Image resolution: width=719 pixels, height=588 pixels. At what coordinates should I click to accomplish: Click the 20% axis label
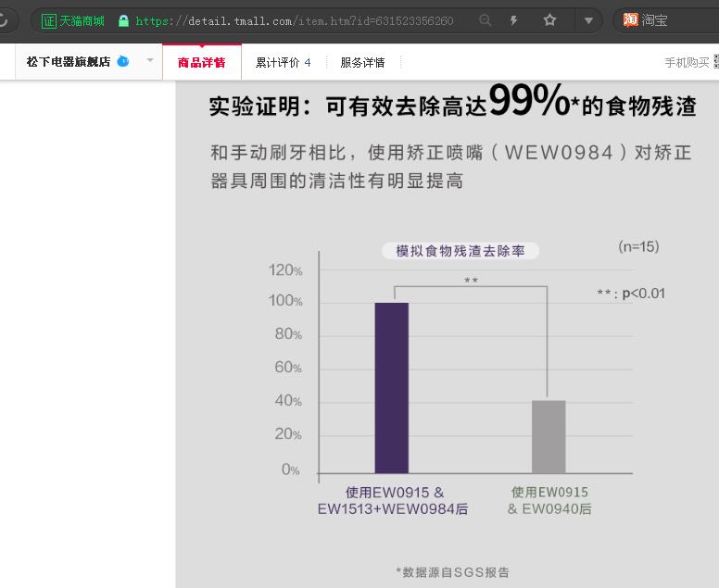coord(288,433)
